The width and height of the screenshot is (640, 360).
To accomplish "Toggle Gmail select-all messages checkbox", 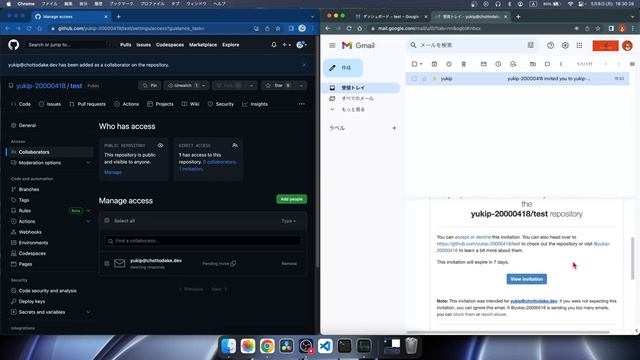I will (x=414, y=64).
